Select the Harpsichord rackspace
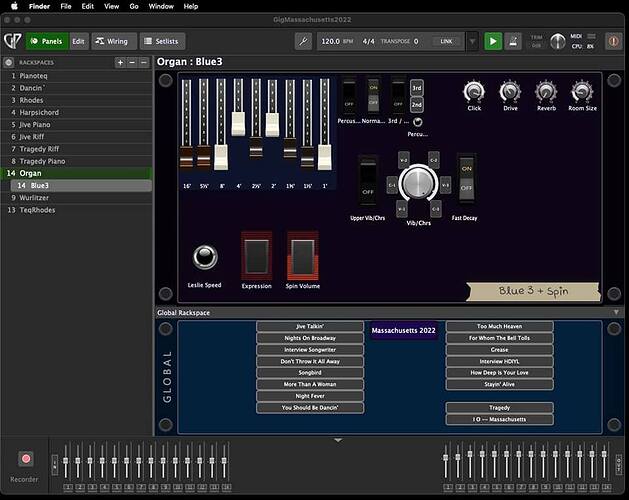 77,112
